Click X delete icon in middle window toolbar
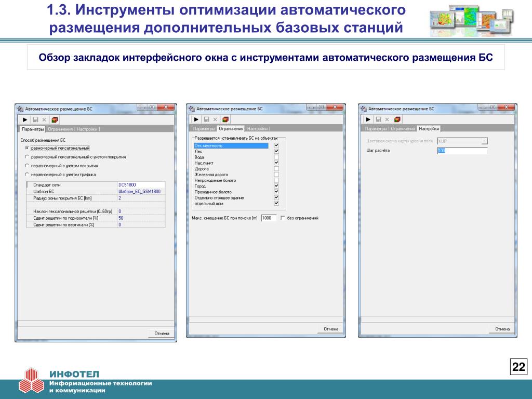 coord(215,119)
